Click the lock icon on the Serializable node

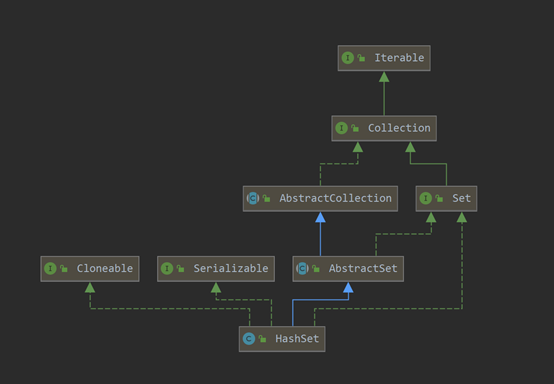pyautogui.click(x=180, y=268)
